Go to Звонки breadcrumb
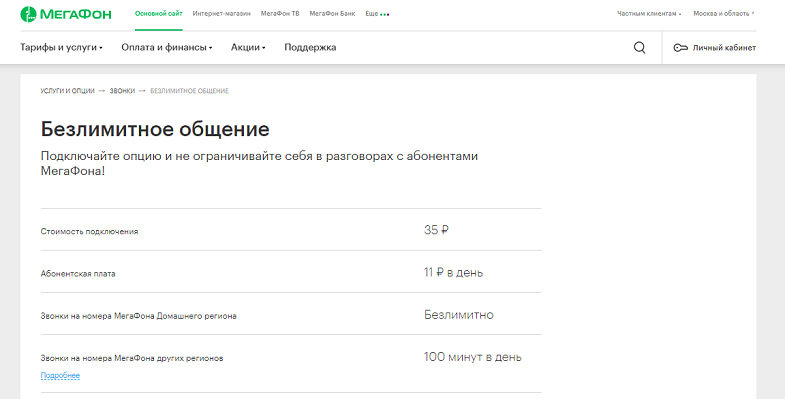Screen dimensions: 785x399 pyautogui.click(x=122, y=91)
